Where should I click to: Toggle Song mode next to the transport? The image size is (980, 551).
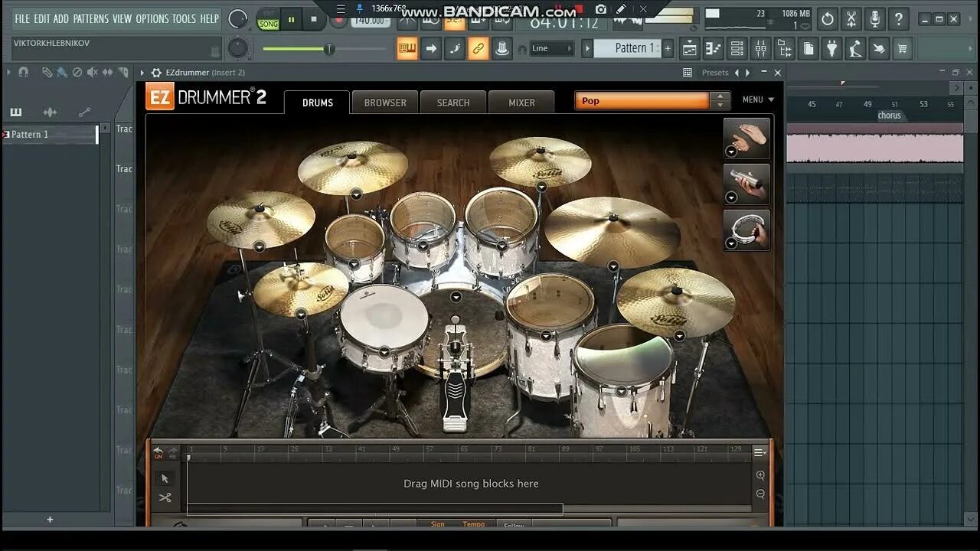[x=269, y=24]
